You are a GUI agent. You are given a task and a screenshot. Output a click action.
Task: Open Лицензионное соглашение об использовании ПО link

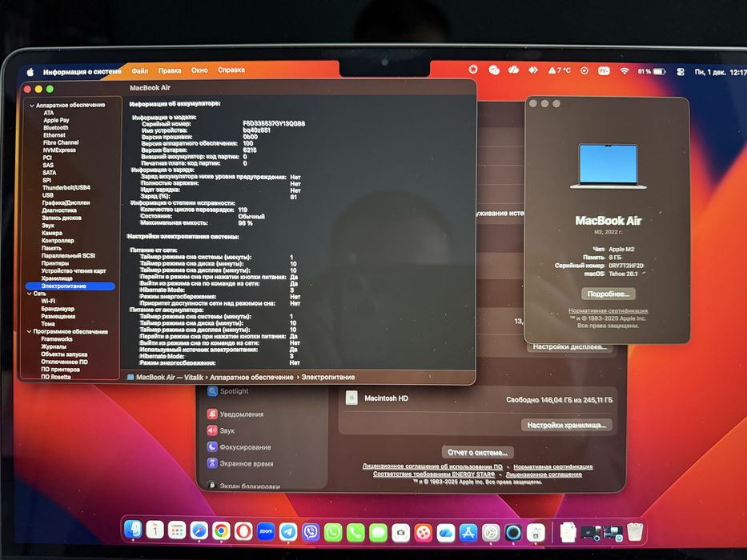[x=432, y=466]
